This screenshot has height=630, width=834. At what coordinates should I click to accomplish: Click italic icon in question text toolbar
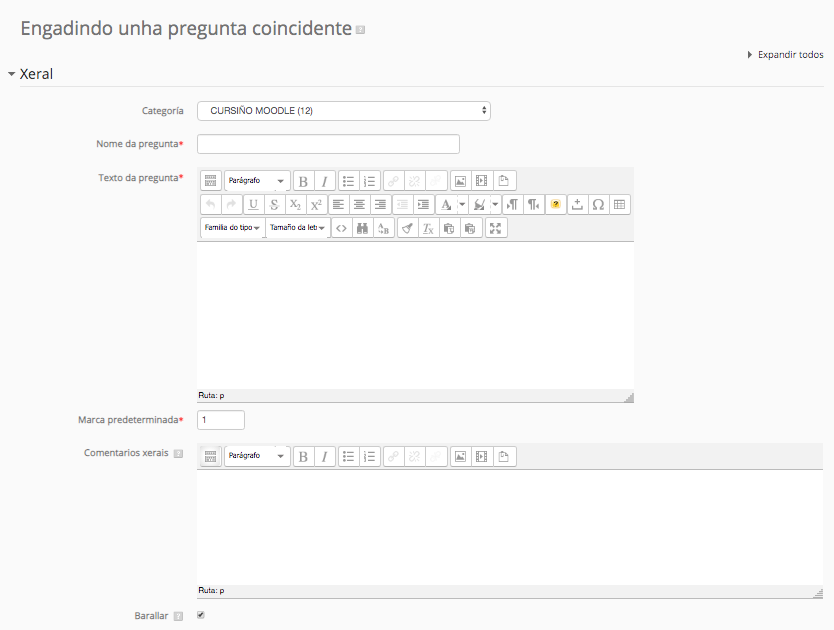pyautogui.click(x=325, y=181)
